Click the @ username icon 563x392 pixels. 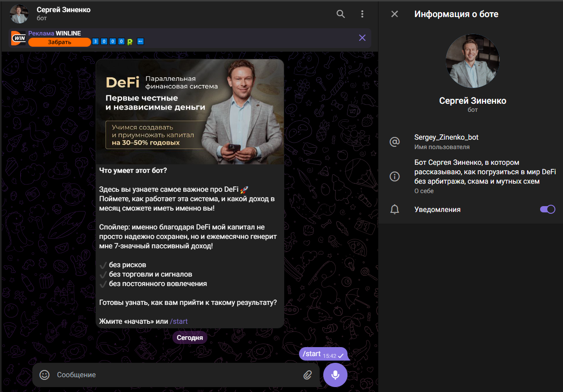[395, 142]
